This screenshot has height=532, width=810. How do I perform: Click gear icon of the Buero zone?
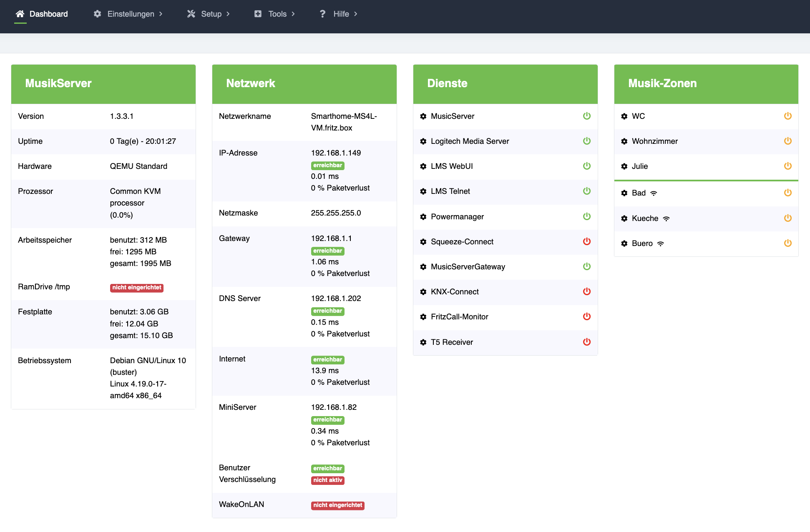point(624,243)
